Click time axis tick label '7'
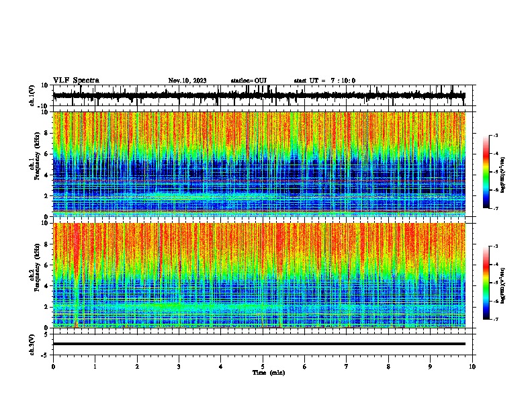Screen dimensions: 532x411 (x=347, y=367)
